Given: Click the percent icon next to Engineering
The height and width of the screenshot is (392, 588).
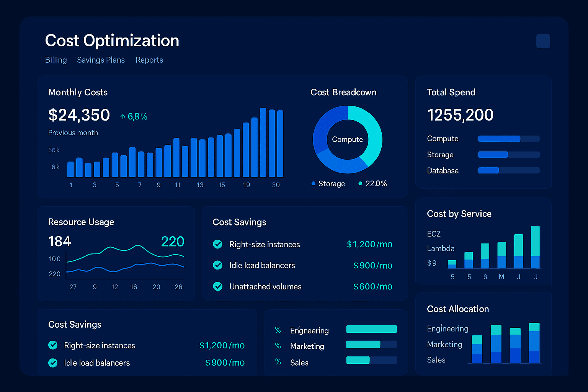Looking at the screenshot, I should coord(278,330).
